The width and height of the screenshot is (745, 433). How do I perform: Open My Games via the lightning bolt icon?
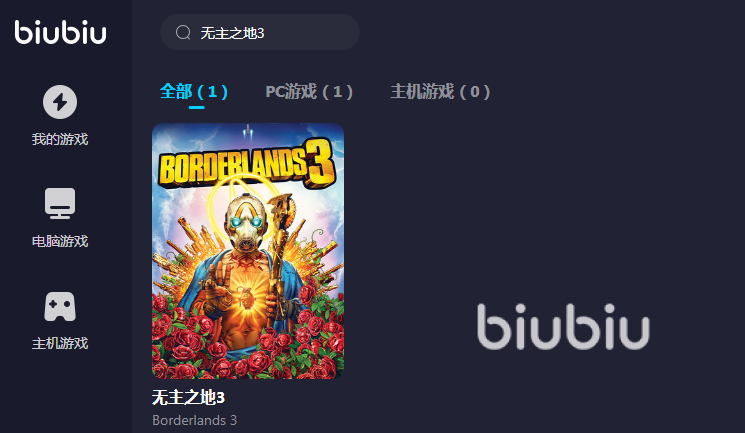[60, 102]
